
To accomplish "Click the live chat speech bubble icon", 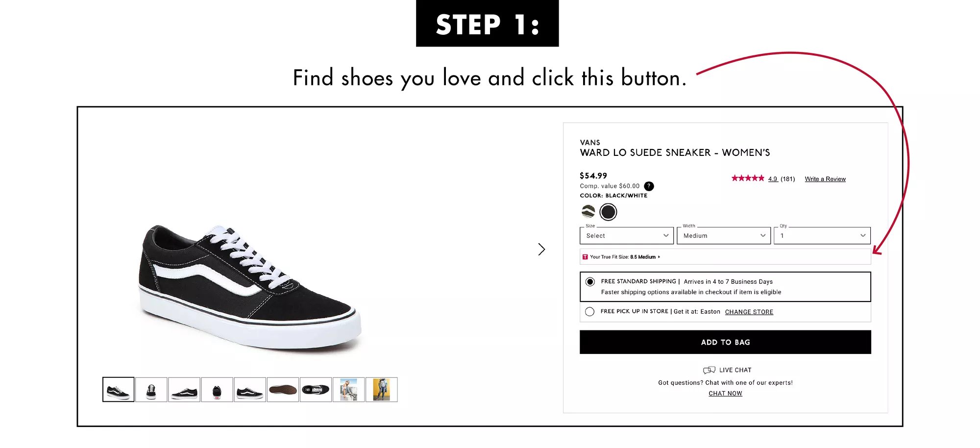I will click(x=709, y=370).
